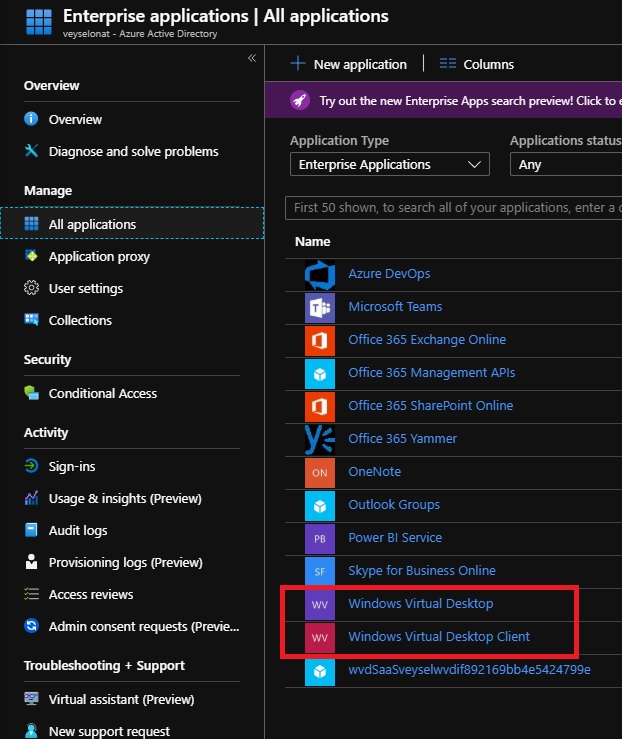Screen dimensions: 622x739
Task: Click the Azure DevOps logo icon
Action: (319, 275)
